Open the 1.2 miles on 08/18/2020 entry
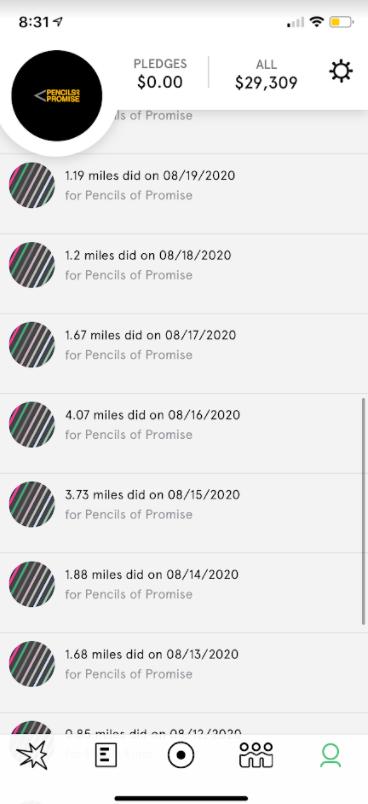 coord(184,274)
